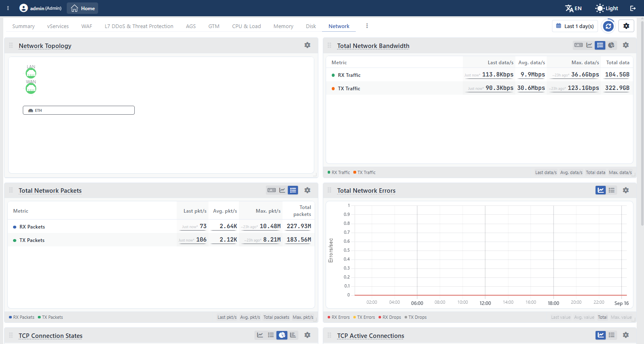Show Total Network Bandwidth as gauge view

578,45
